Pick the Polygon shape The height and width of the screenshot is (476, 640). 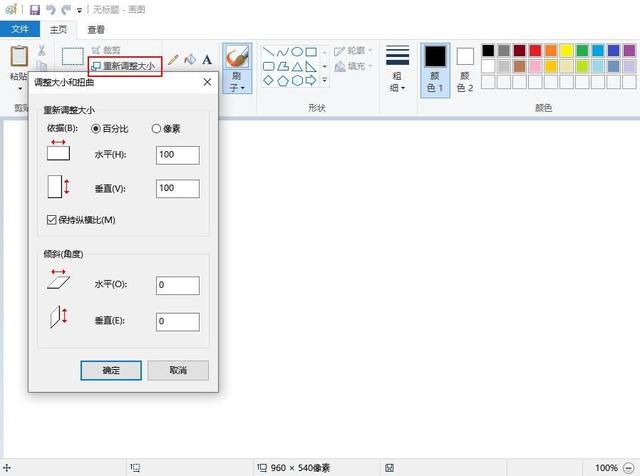pos(282,66)
